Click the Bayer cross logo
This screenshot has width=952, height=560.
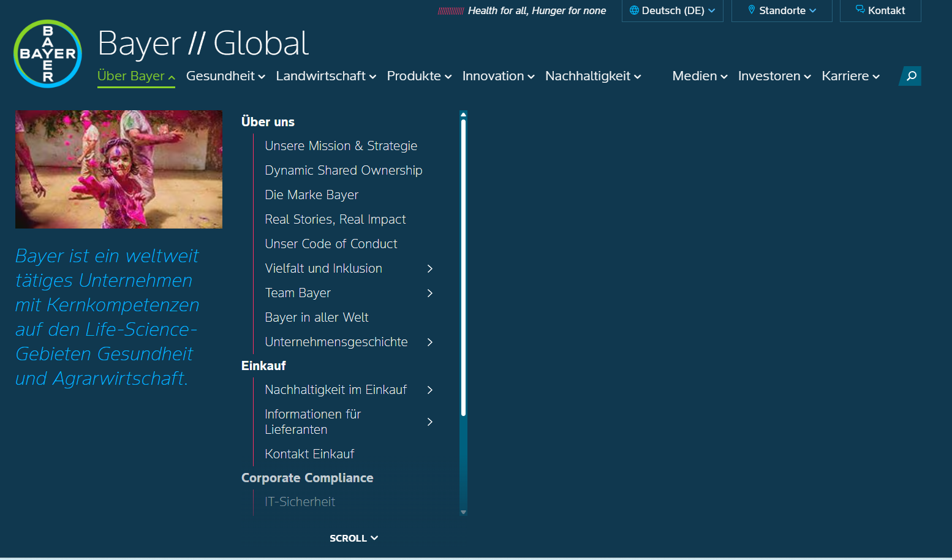click(x=48, y=54)
